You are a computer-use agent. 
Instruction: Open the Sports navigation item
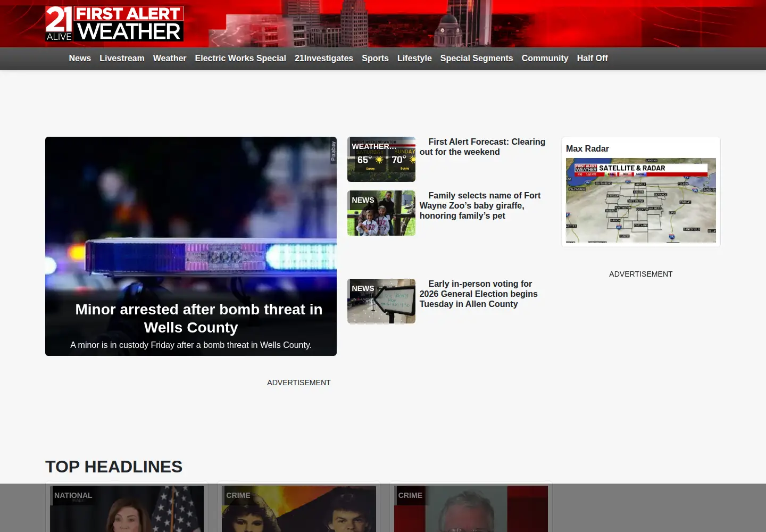point(375,58)
